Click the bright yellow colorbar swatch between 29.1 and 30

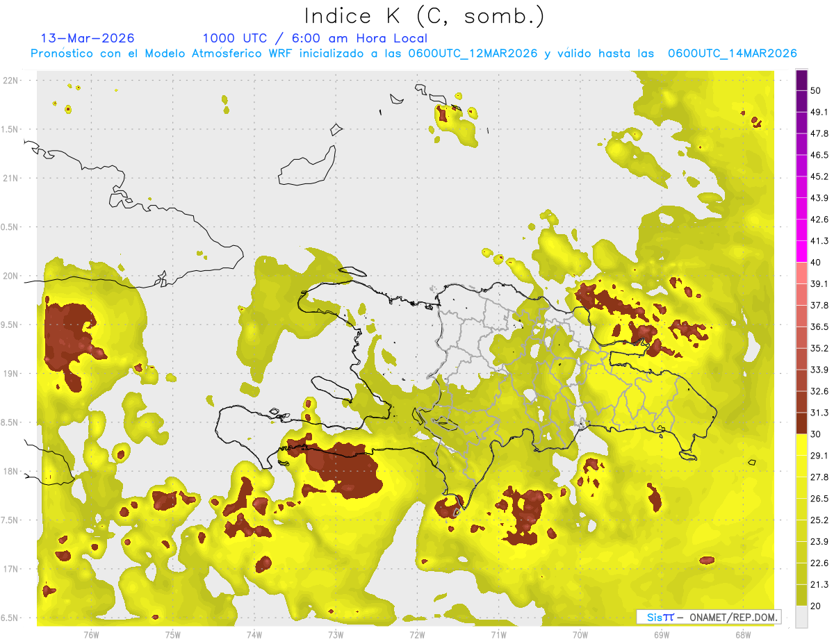[801, 445]
